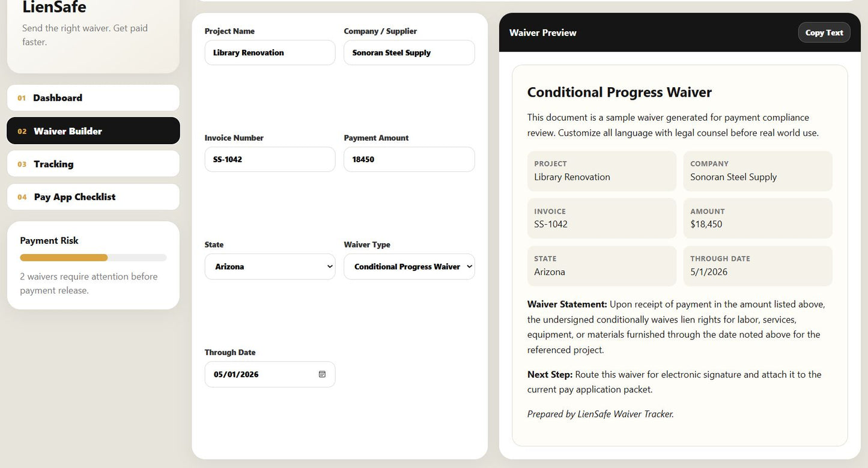Screen dimensions: 868x468
Task: Click the AMOUNT $18,450 preview card
Action: 758,219
